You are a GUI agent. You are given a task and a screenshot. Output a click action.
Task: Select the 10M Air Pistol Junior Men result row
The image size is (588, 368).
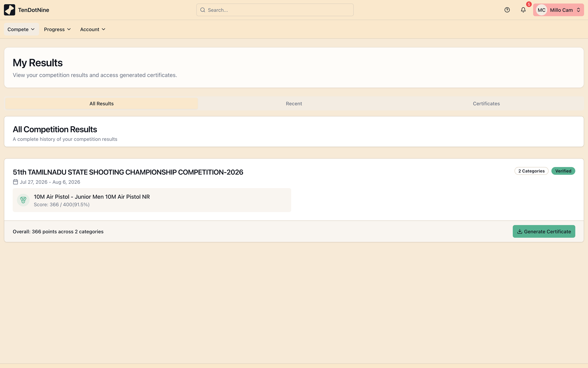(152, 200)
